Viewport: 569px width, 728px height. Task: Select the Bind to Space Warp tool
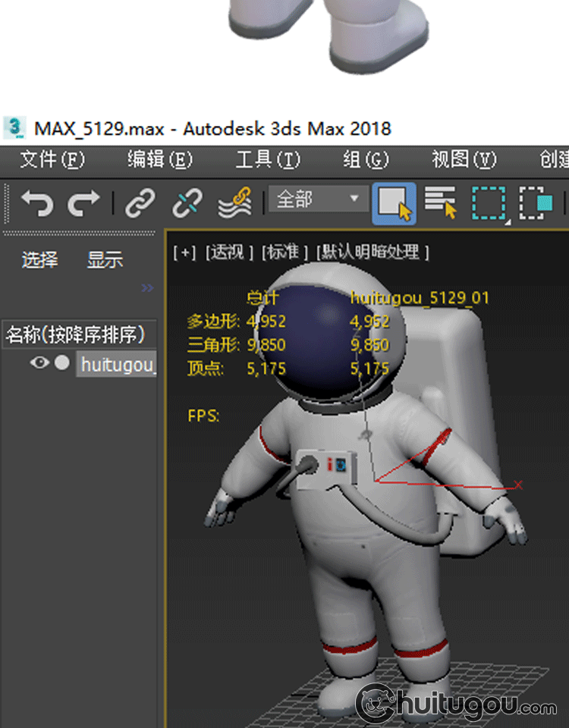(235, 203)
